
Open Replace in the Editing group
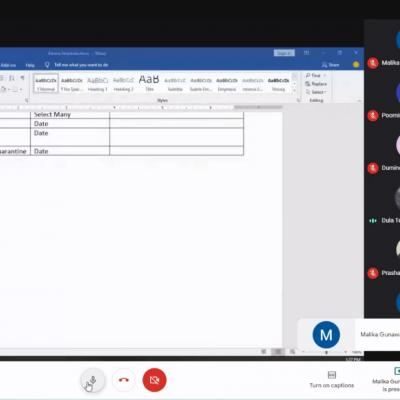tap(316, 84)
